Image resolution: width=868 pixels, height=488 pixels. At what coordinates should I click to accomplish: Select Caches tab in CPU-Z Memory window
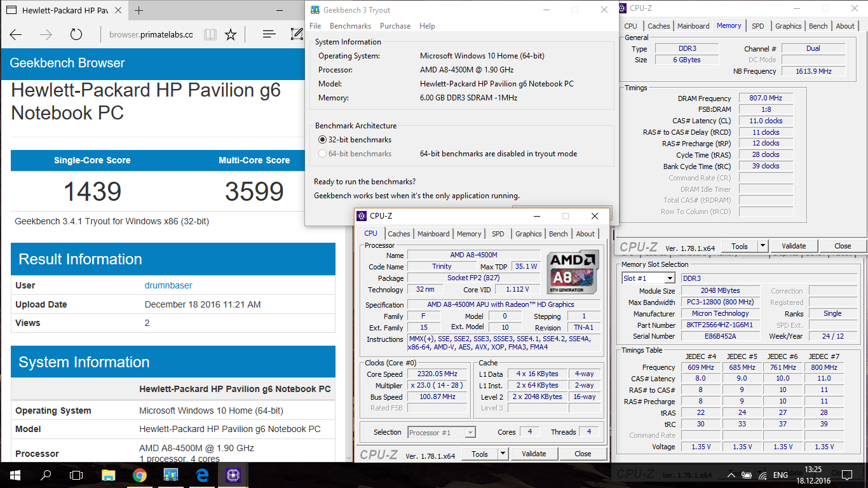point(659,26)
